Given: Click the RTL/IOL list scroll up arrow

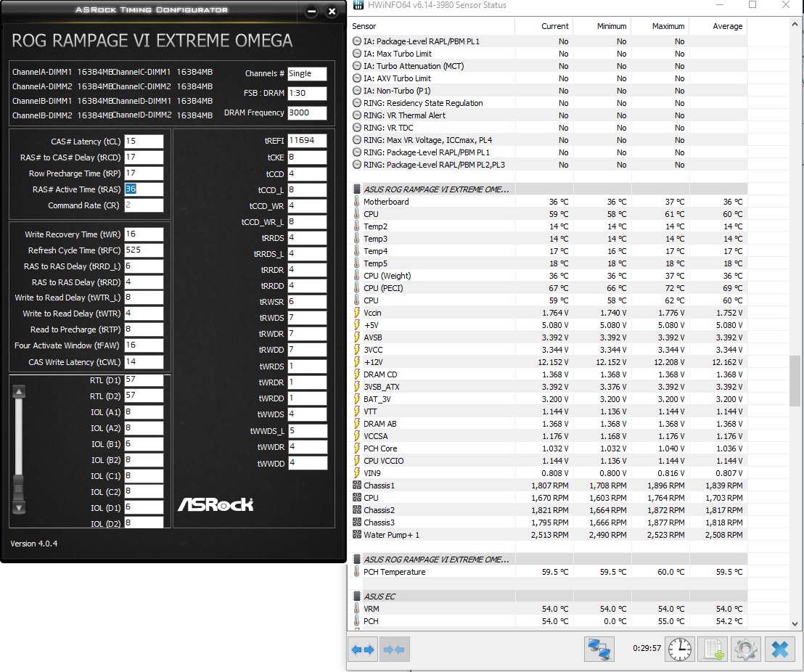Looking at the screenshot, I should 19,392.
